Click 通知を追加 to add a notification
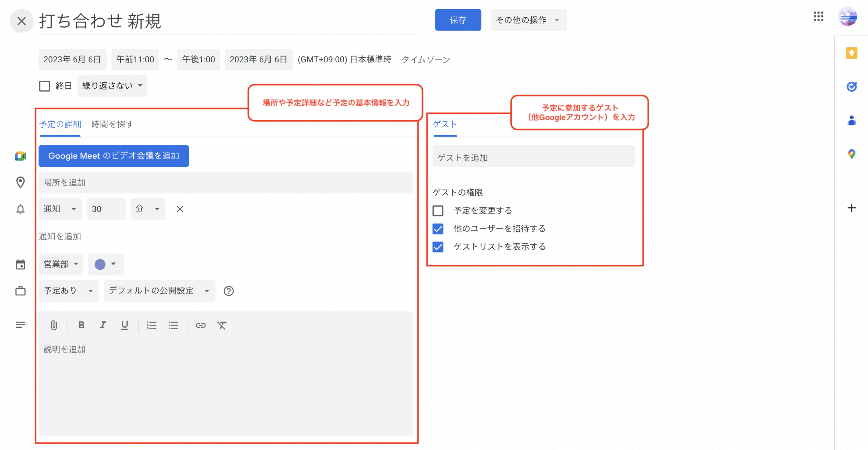868x450 pixels. coord(60,237)
